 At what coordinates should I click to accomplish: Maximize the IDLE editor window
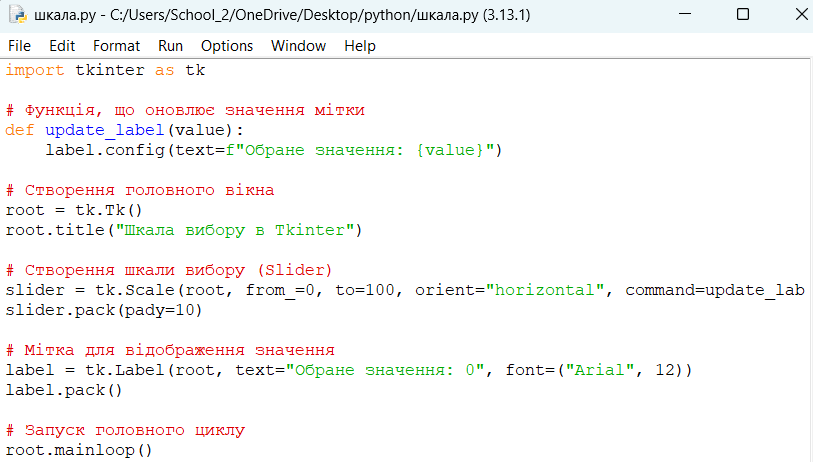point(742,14)
